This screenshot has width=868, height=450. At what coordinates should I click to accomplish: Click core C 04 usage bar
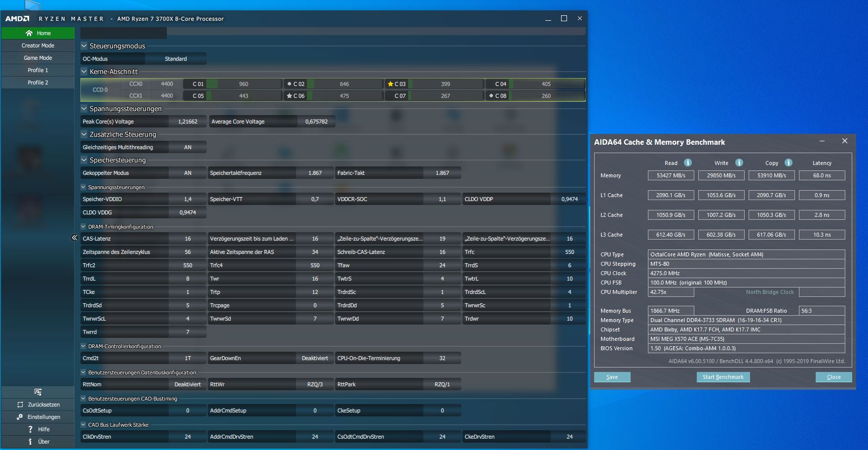pyautogui.click(x=546, y=84)
